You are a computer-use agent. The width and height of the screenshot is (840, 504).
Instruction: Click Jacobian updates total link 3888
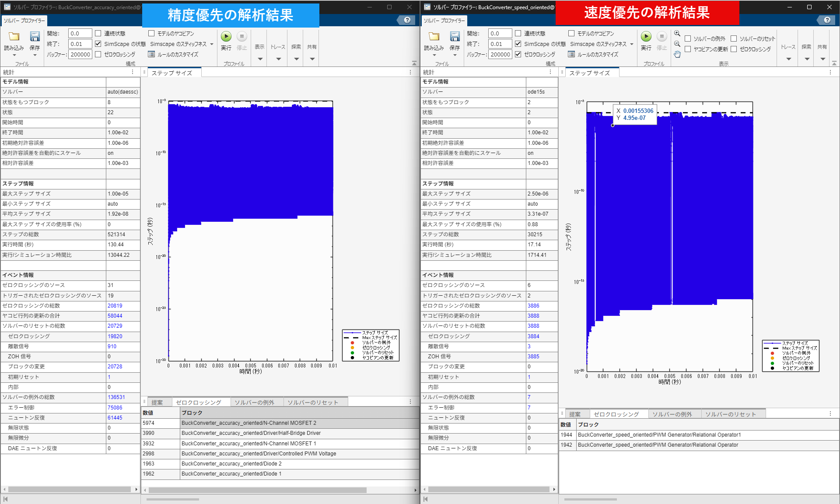[533, 316]
